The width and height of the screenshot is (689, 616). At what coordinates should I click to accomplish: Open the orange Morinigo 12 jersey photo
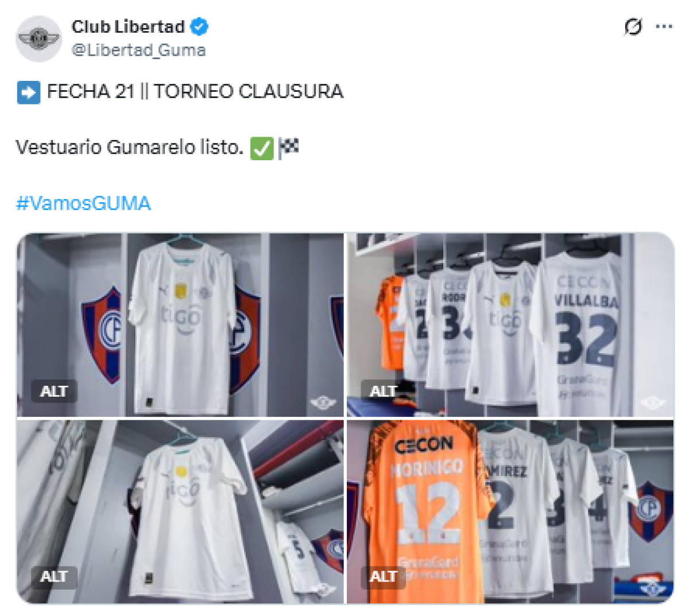coord(510,512)
